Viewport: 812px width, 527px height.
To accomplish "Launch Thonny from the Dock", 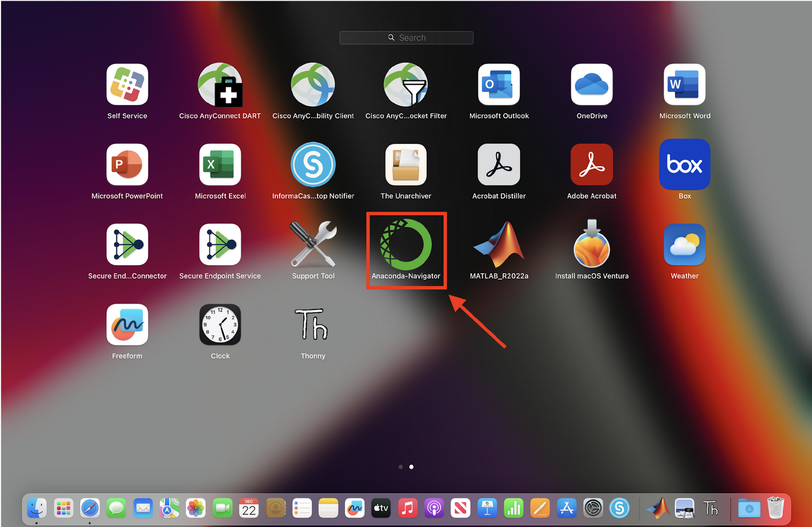I will pos(710,508).
